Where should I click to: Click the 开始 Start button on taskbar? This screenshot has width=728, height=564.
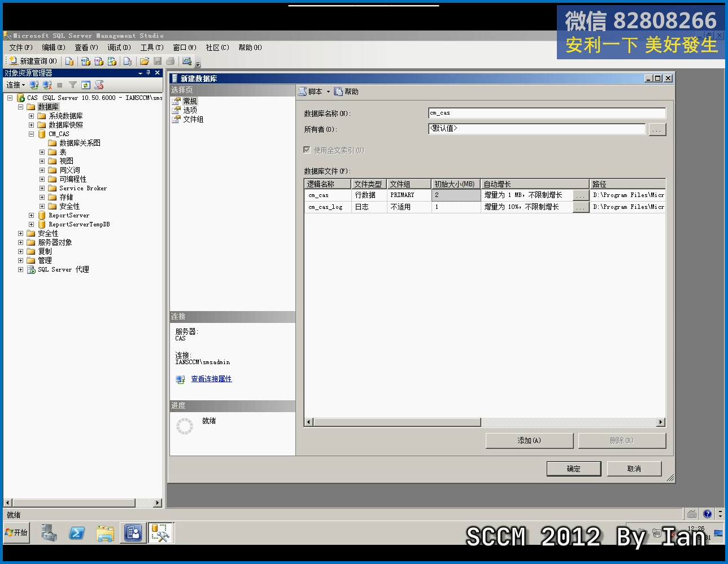pyautogui.click(x=17, y=532)
